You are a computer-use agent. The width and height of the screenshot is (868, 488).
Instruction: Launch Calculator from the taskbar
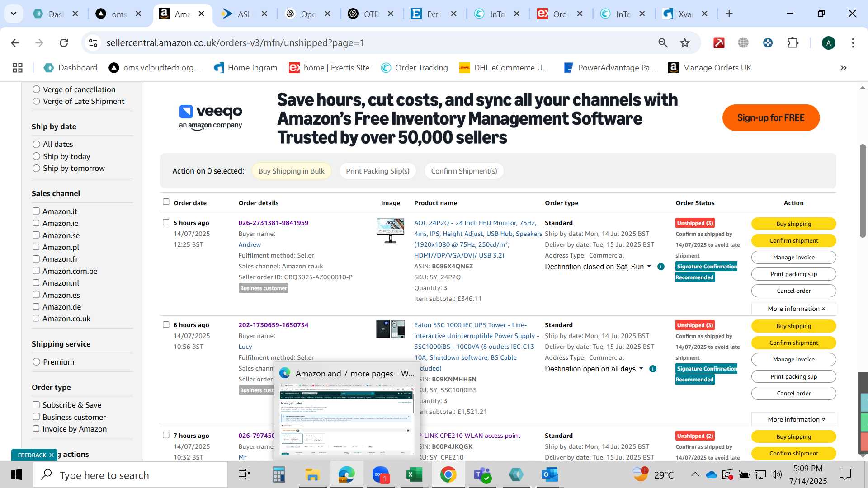(x=278, y=475)
